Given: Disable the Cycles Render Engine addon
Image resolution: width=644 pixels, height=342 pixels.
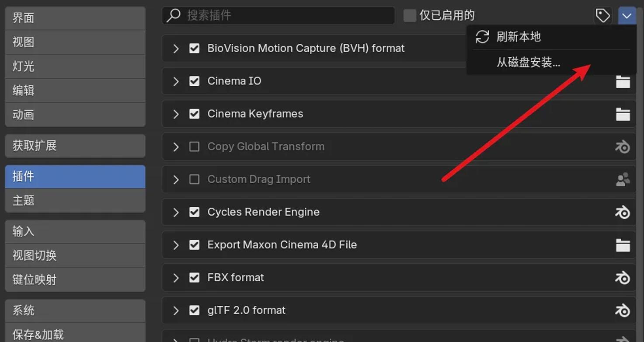Looking at the screenshot, I should (195, 212).
